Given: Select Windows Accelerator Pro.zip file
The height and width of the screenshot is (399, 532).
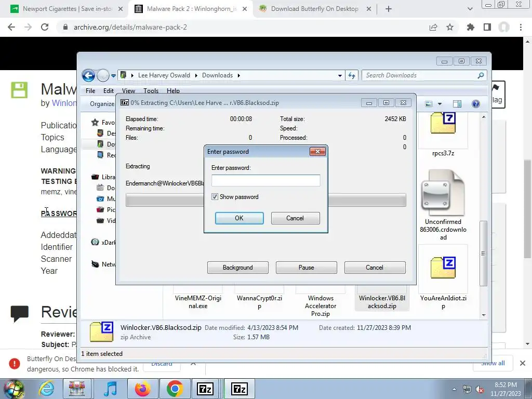Looking at the screenshot, I should 321,305.
